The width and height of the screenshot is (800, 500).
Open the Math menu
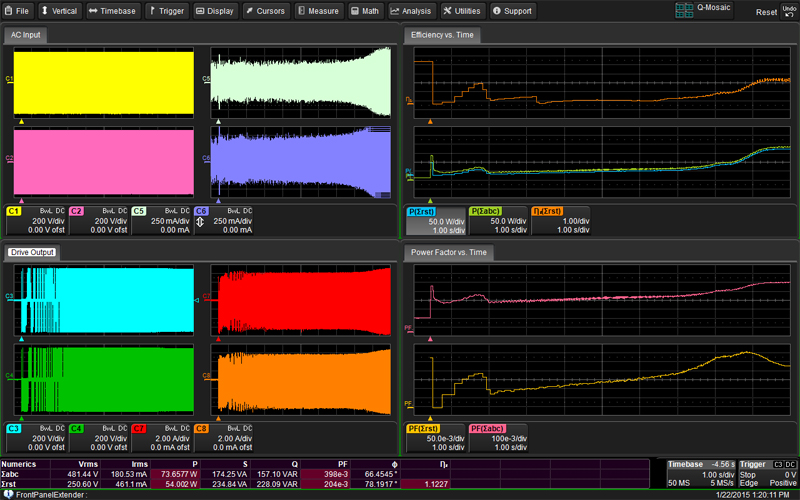(365, 11)
